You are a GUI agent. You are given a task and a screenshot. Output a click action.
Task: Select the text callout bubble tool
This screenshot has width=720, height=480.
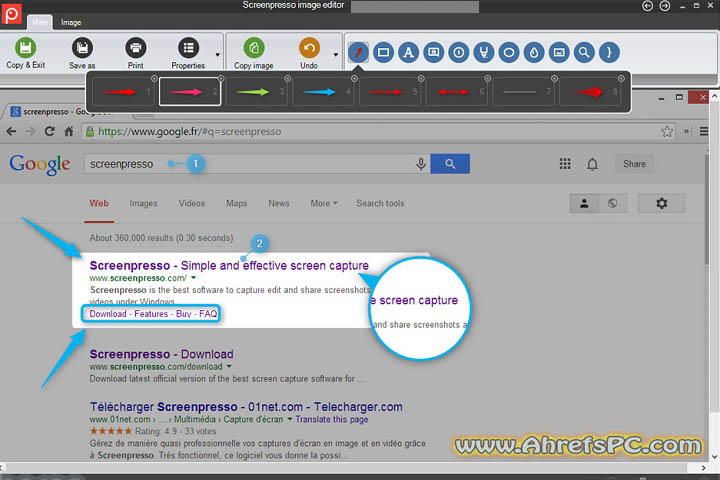[433, 52]
